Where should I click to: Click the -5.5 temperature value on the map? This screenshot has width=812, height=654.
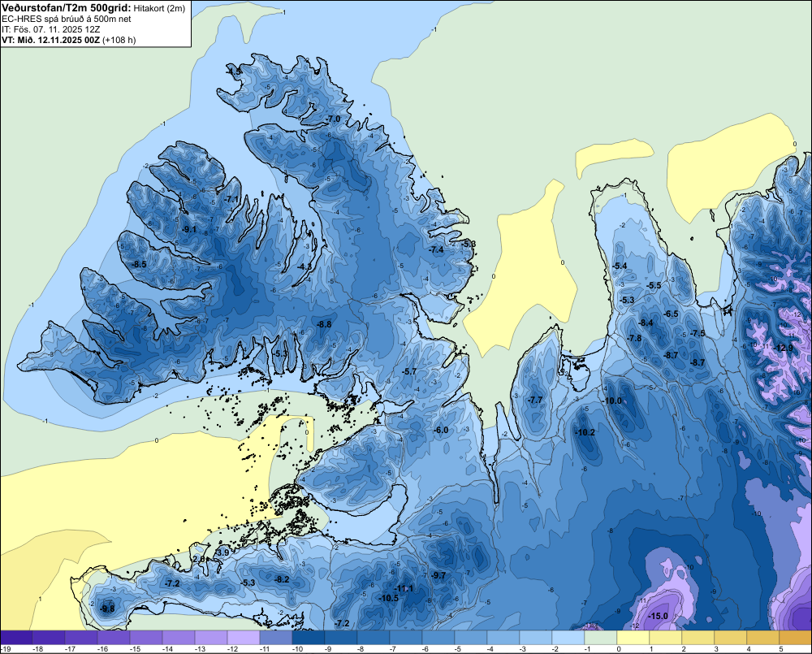click(654, 285)
